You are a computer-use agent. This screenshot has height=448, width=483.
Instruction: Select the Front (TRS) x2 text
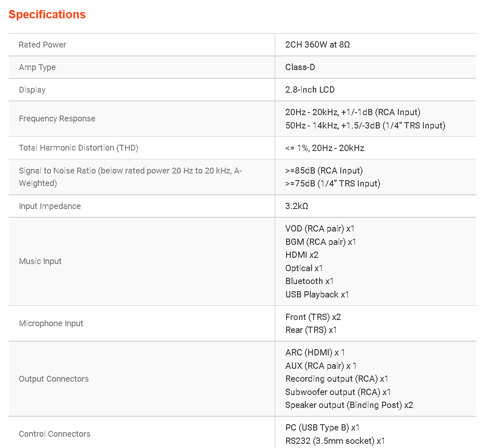313,317
